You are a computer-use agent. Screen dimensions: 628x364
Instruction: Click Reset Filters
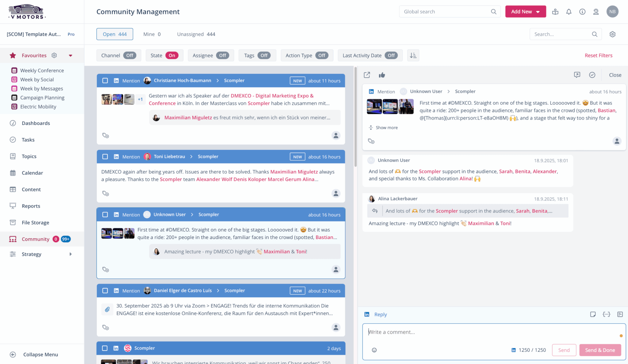[x=598, y=55]
